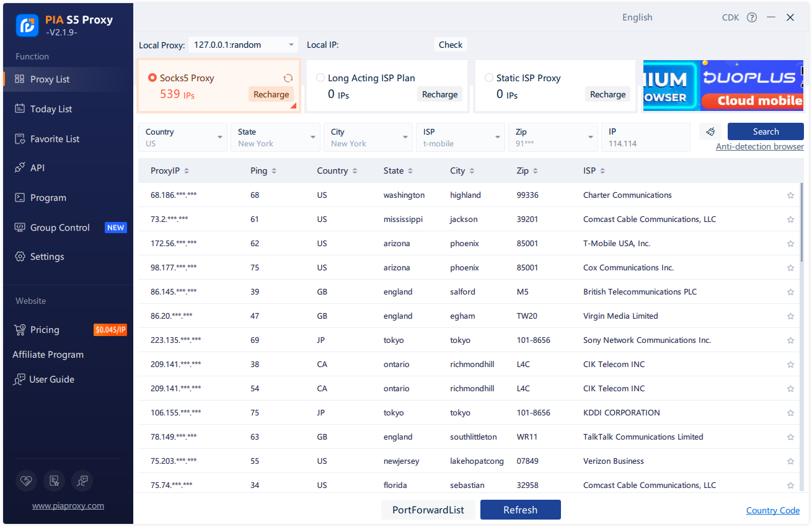Click the refresh icon in Socks5 Proxy card
Viewport: 812px width, 527px height.
(x=288, y=78)
